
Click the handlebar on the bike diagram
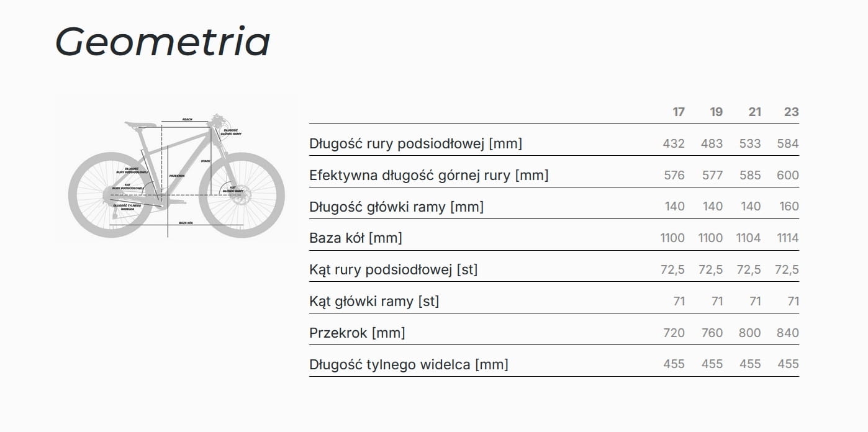tap(215, 119)
